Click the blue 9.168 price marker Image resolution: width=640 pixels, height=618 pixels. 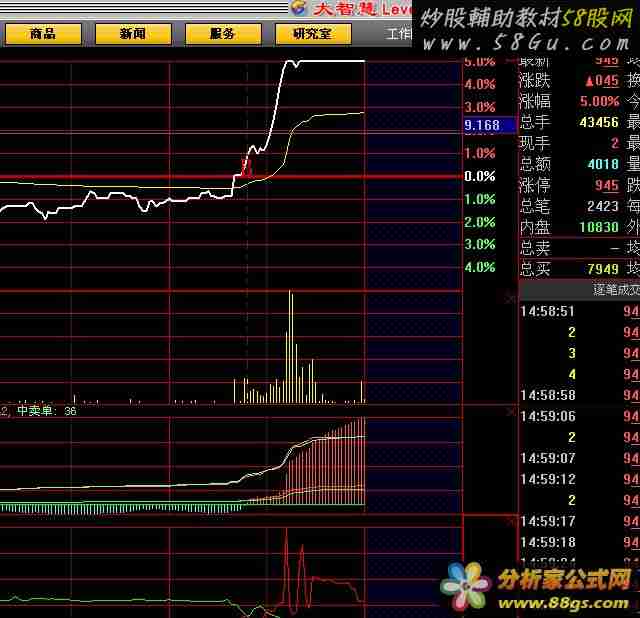coord(489,125)
